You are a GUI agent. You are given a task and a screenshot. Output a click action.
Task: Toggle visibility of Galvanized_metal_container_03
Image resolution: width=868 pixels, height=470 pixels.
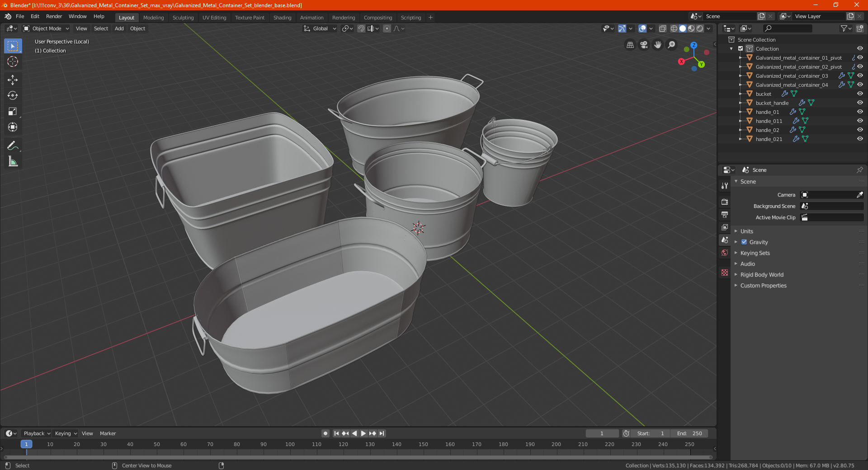pyautogui.click(x=860, y=75)
